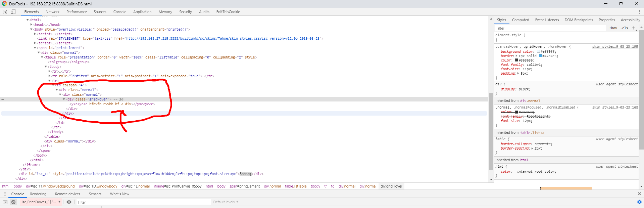Select iframe#isc_PrintCanvas breadcrumb

[178, 186]
